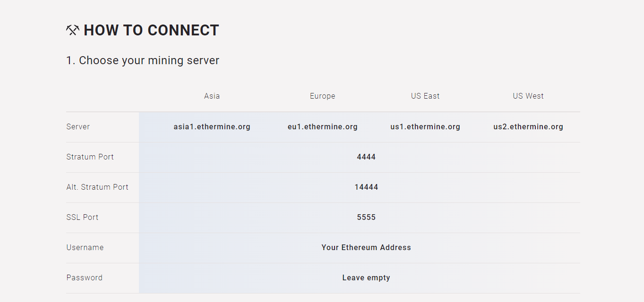Click us2.ethermine.org server address
This screenshot has width=644, height=302.
coord(528,126)
